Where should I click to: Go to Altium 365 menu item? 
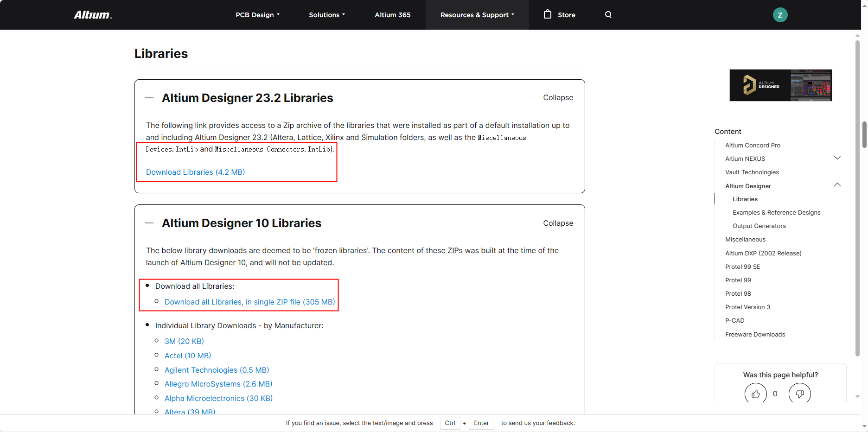(x=392, y=15)
